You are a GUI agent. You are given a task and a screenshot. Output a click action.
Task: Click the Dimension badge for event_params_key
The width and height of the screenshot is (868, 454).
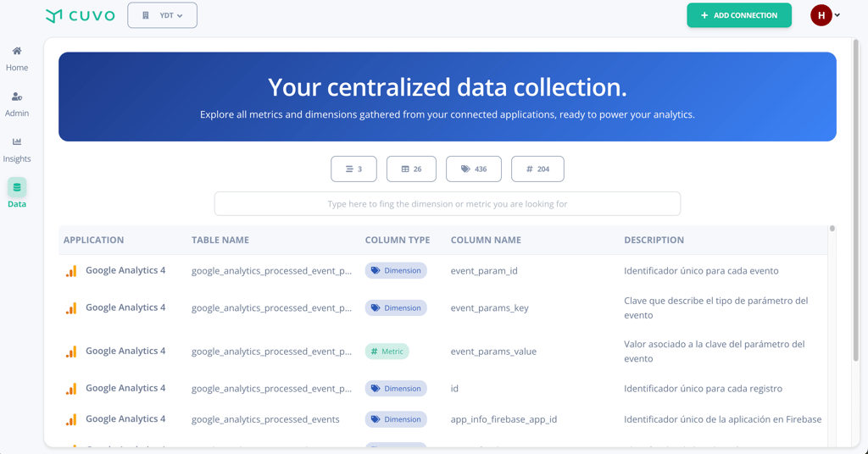(396, 308)
